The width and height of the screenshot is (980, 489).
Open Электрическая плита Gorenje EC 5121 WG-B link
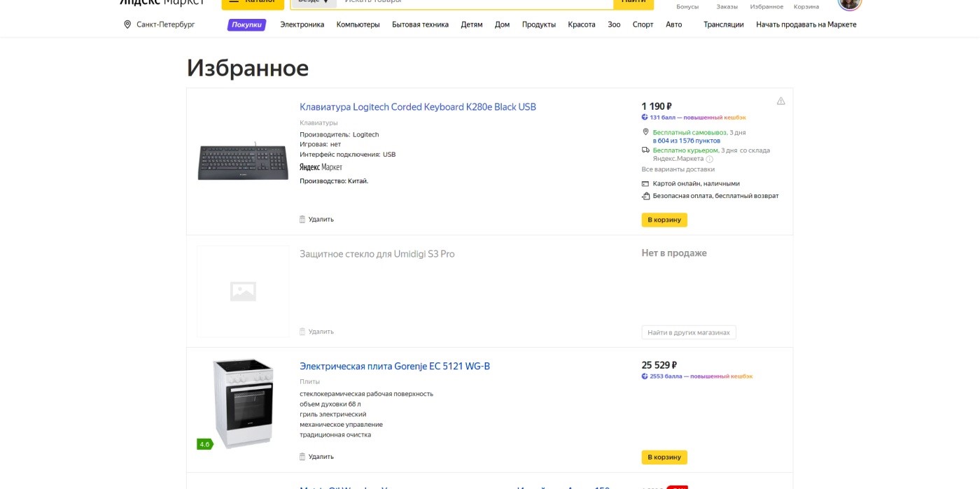point(395,366)
